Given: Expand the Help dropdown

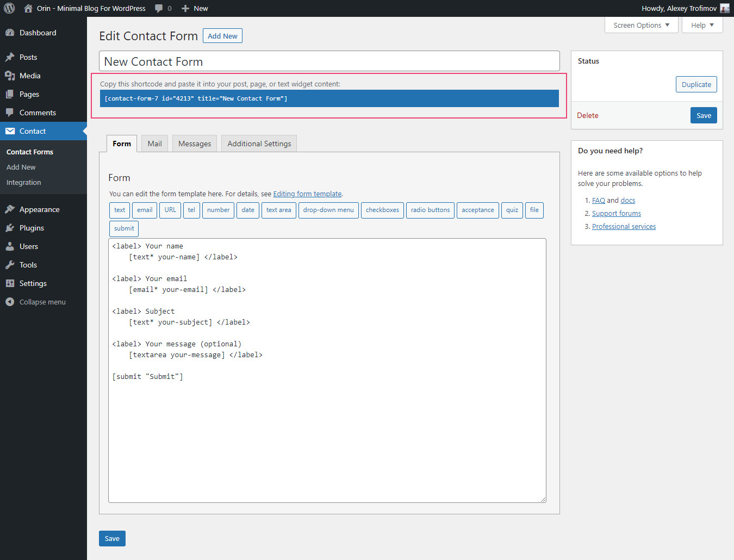Looking at the screenshot, I should point(702,25).
